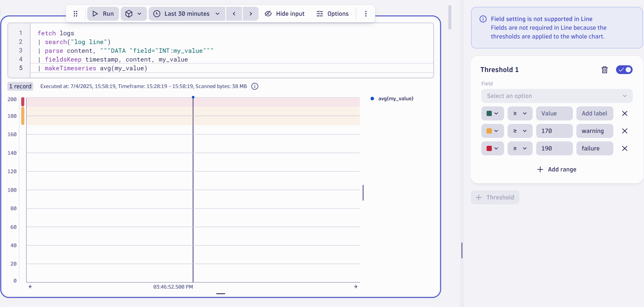Toggle avg(my_value) legend series
The image size is (644, 307).
coord(392,99)
